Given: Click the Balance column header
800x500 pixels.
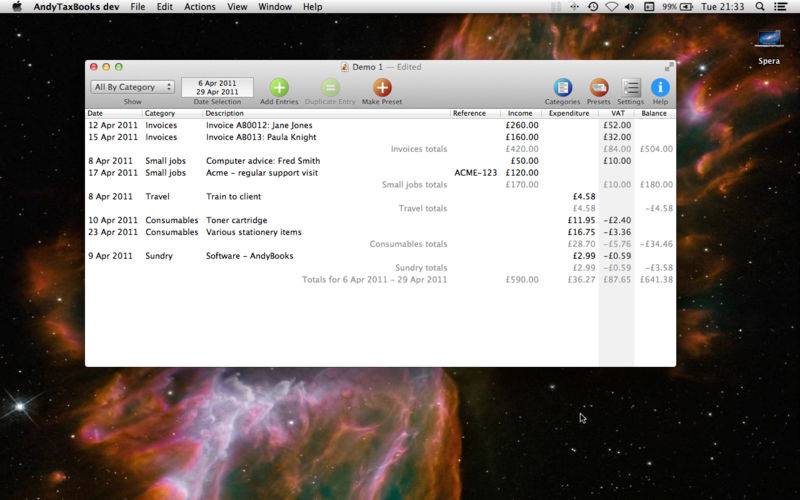Looking at the screenshot, I should click(x=654, y=113).
